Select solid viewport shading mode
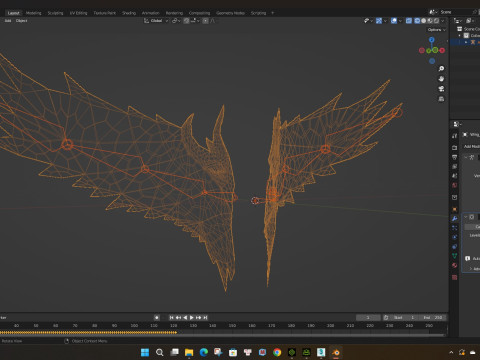This screenshot has height=360, width=480. [424, 21]
